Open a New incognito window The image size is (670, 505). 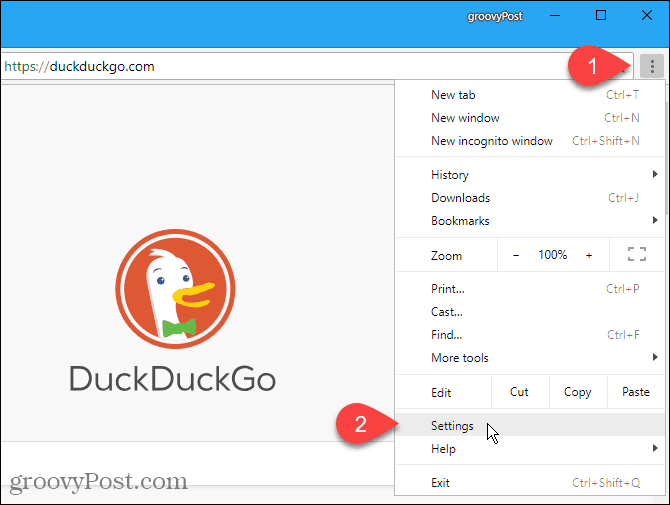pos(530,141)
